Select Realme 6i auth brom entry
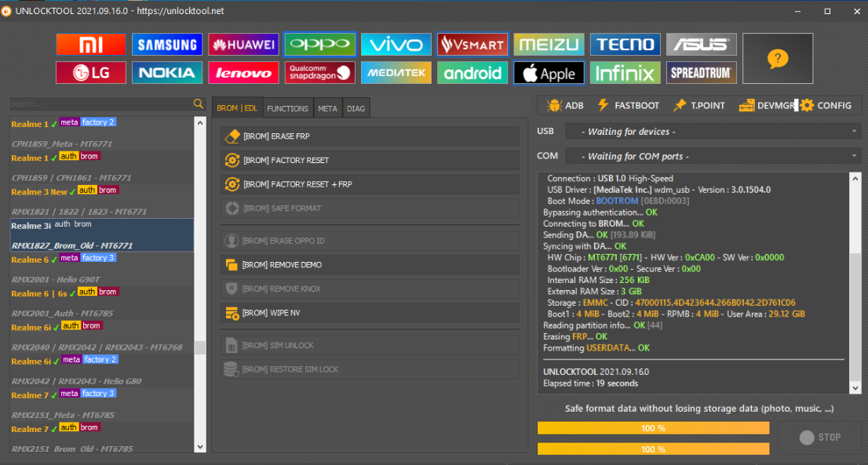Screen dimensions: 868x465 click(102, 336)
